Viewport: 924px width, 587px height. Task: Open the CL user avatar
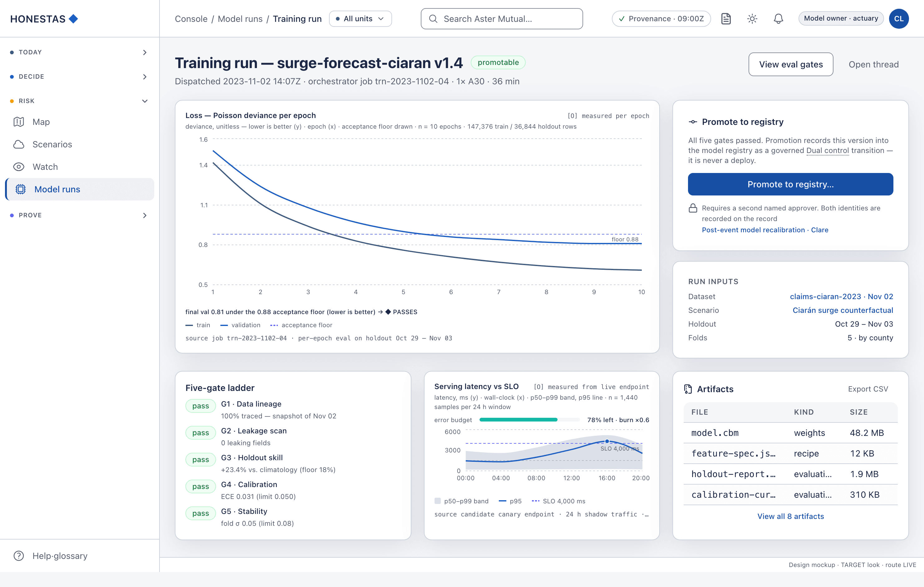(899, 18)
